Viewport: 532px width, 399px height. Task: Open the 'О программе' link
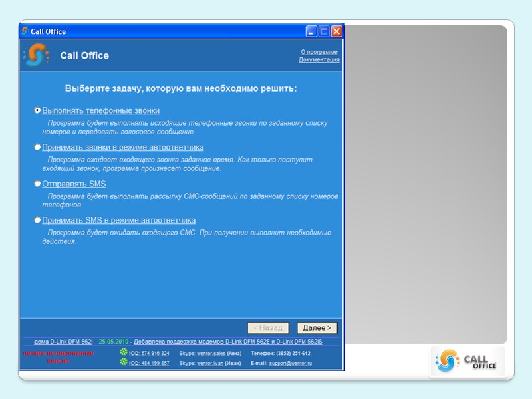coord(319,52)
